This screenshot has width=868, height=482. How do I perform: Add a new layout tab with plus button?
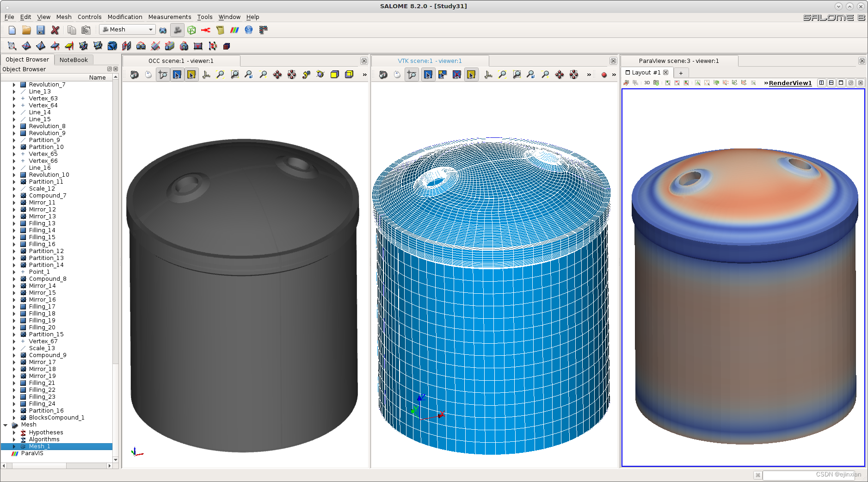click(x=681, y=73)
